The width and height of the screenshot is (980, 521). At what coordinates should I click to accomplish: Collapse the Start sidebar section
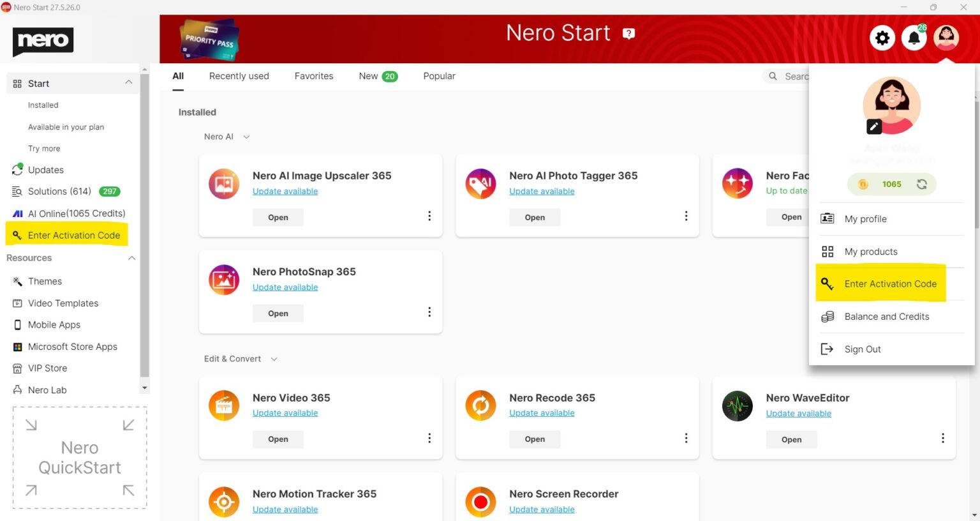[x=128, y=82]
